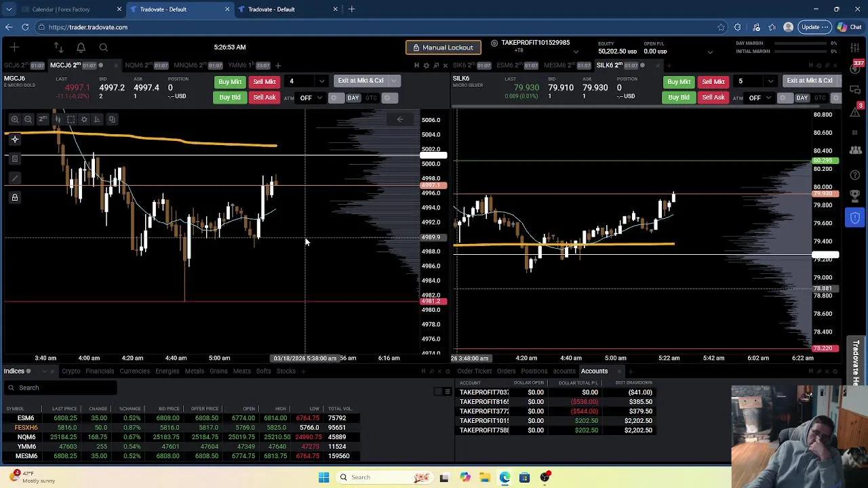Zoom in on the gold chart
The image size is (868, 488).
coord(15,119)
